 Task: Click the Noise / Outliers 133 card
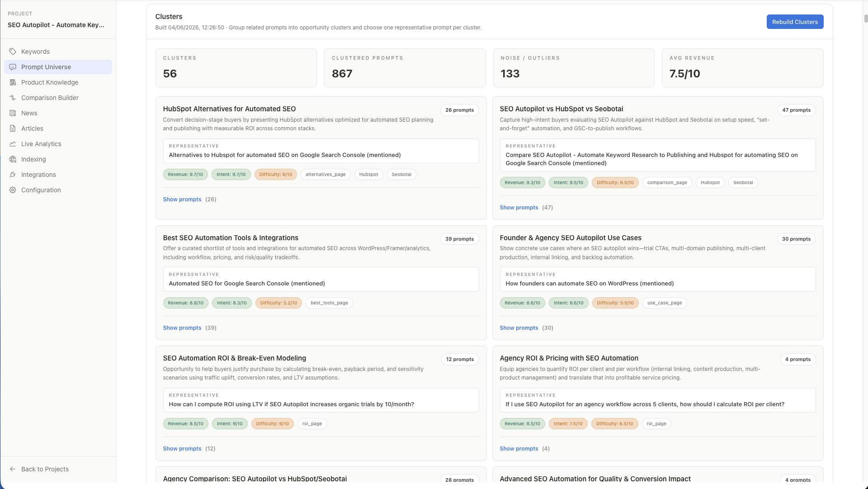point(573,68)
